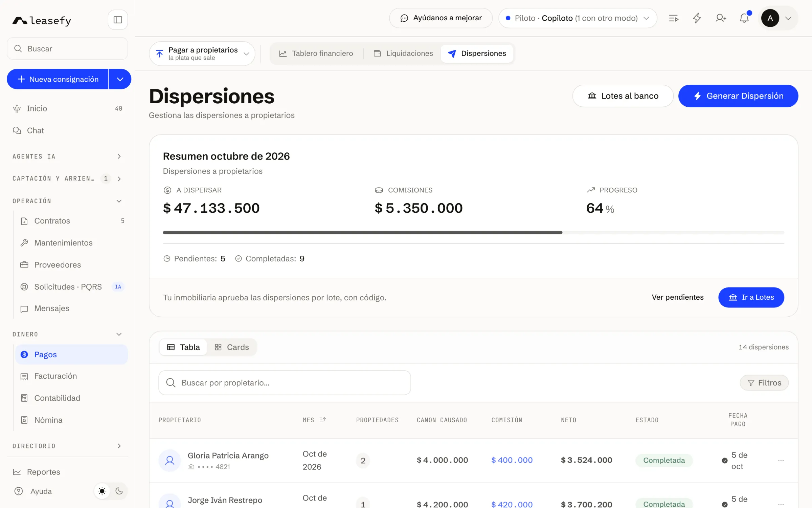Click Generar Dispersión button
The height and width of the screenshot is (508, 812).
tap(738, 96)
